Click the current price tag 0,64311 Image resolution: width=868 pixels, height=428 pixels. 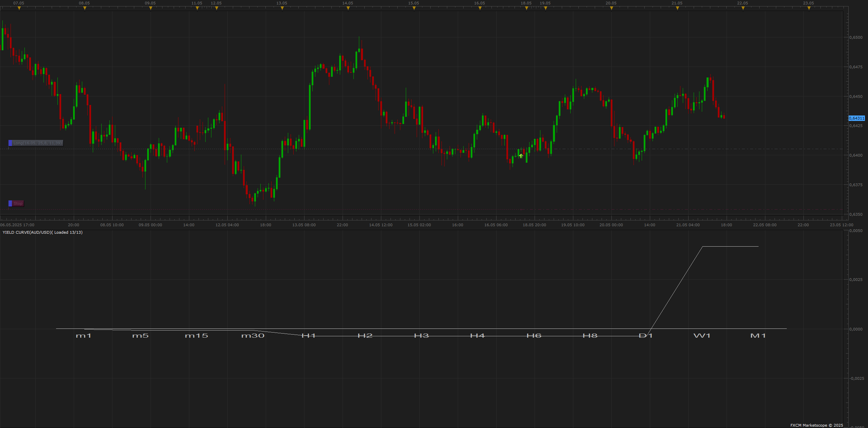click(856, 118)
